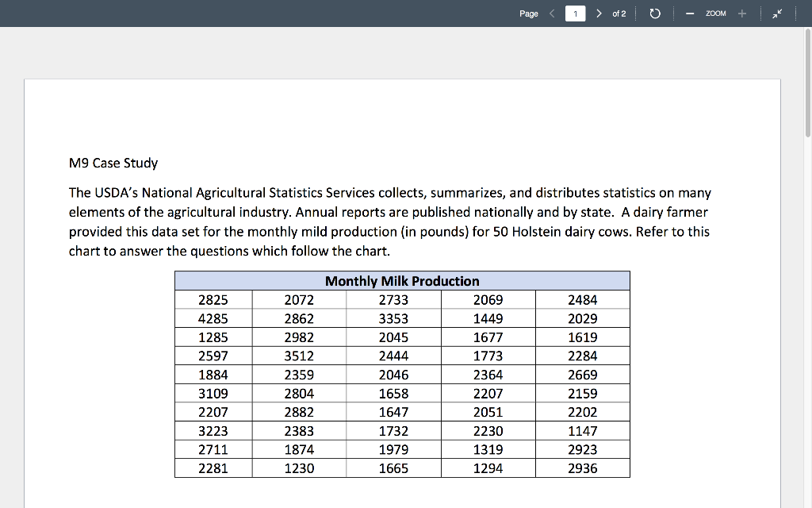Click the previous page left chevron

tap(551, 13)
